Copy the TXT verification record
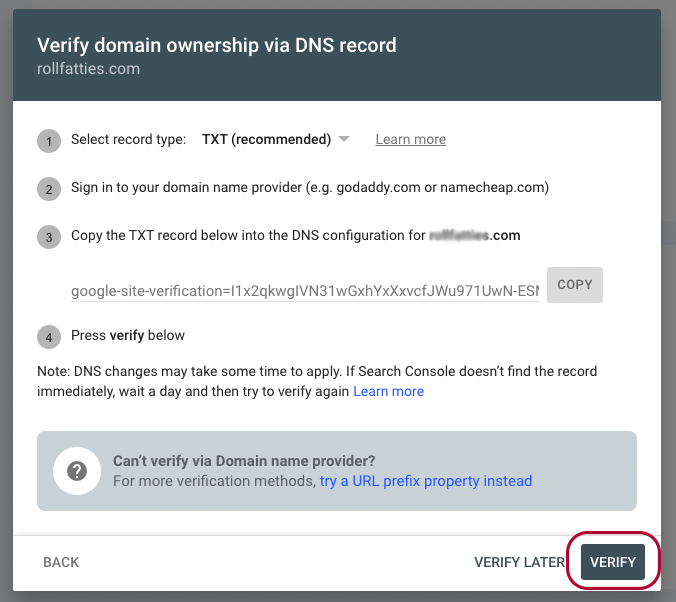 click(x=575, y=285)
